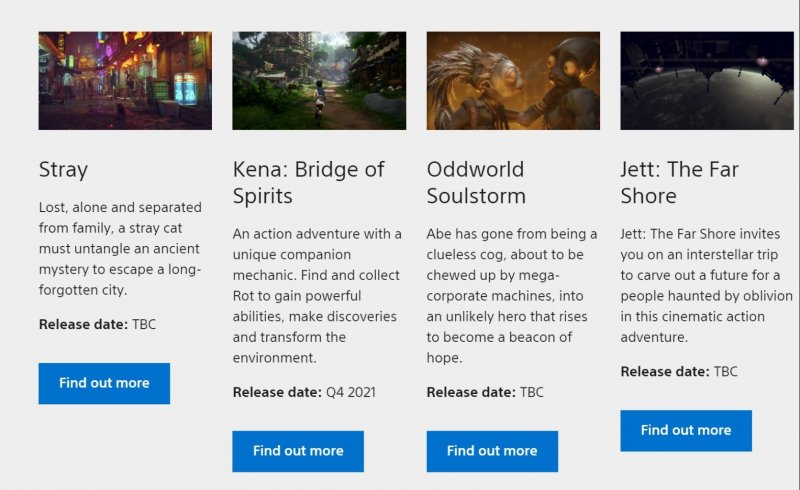Viewport: 800px width, 490px height.
Task: Click the Stray game thumbnail image
Action: (x=125, y=80)
